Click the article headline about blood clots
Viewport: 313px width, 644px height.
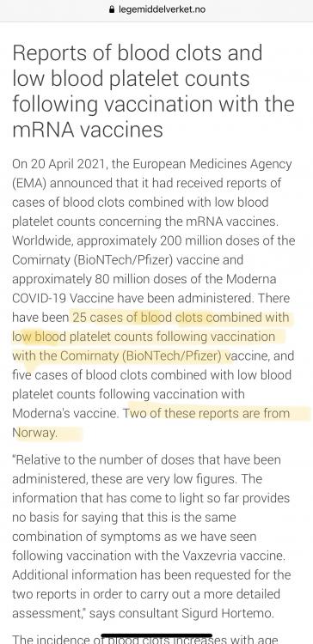pyautogui.click(x=153, y=91)
